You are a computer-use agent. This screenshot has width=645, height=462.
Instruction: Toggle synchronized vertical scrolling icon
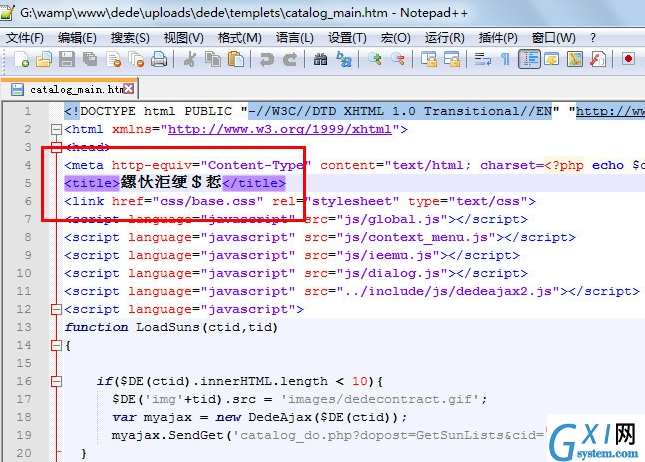pos(429,59)
